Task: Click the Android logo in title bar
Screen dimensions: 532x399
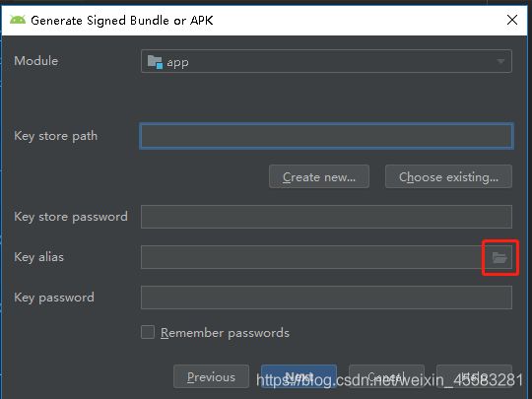Action: (18, 20)
